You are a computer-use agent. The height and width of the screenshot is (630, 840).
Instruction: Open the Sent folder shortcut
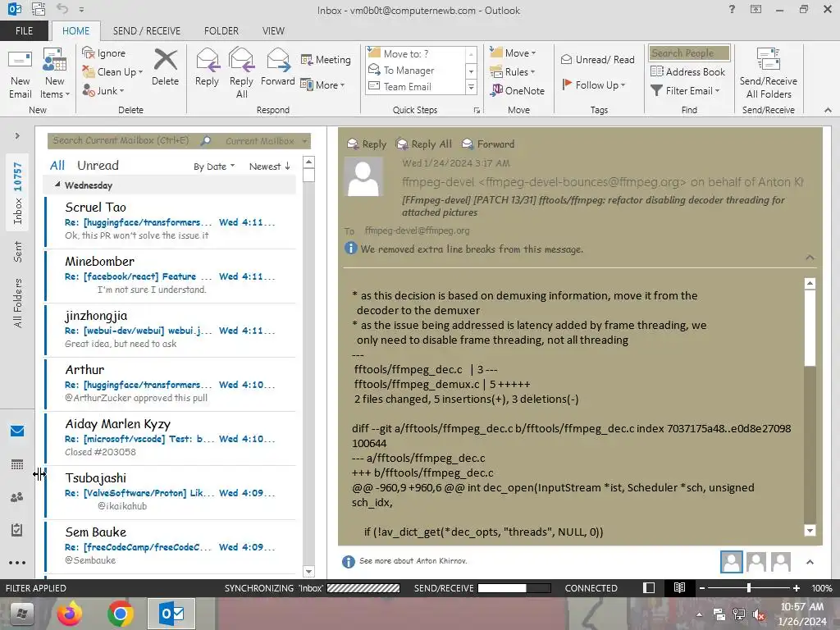(x=18, y=252)
